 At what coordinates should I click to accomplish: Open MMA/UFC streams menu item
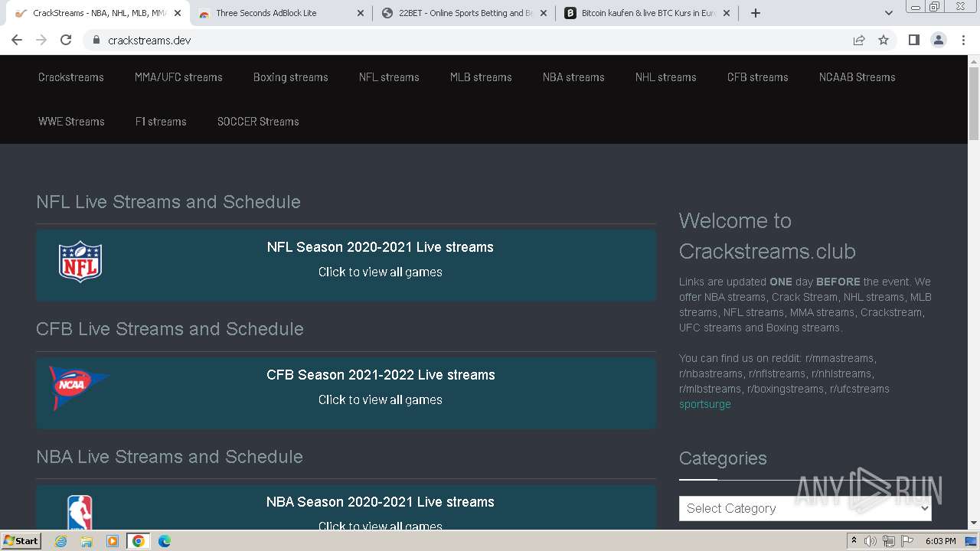pyautogui.click(x=178, y=77)
